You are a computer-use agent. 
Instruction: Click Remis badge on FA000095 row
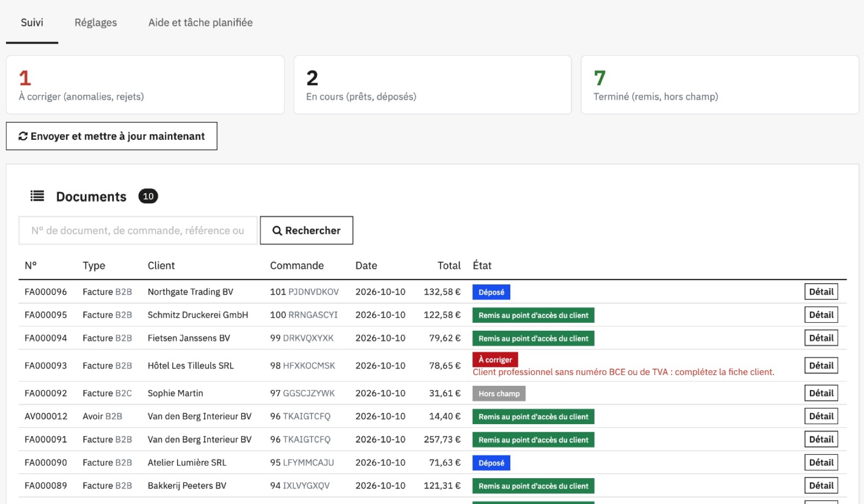tap(534, 315)
